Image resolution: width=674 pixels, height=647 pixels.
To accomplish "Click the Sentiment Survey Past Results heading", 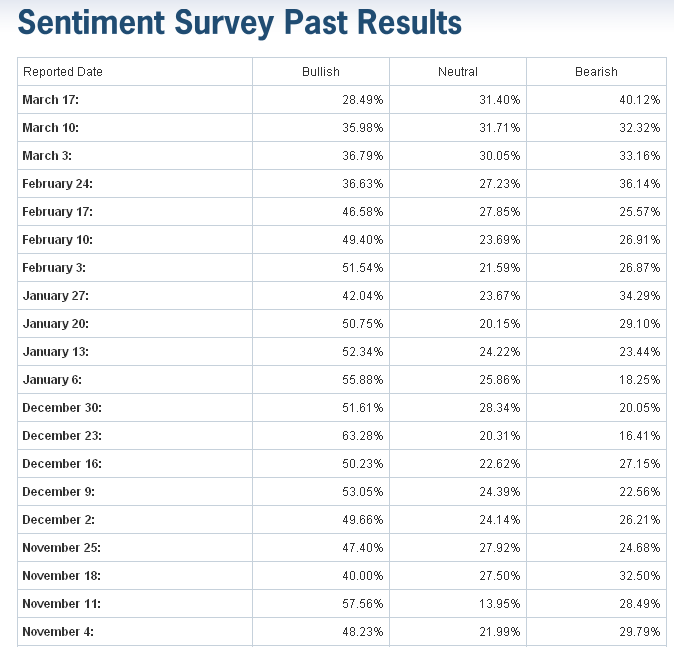I will click(240, 23).
